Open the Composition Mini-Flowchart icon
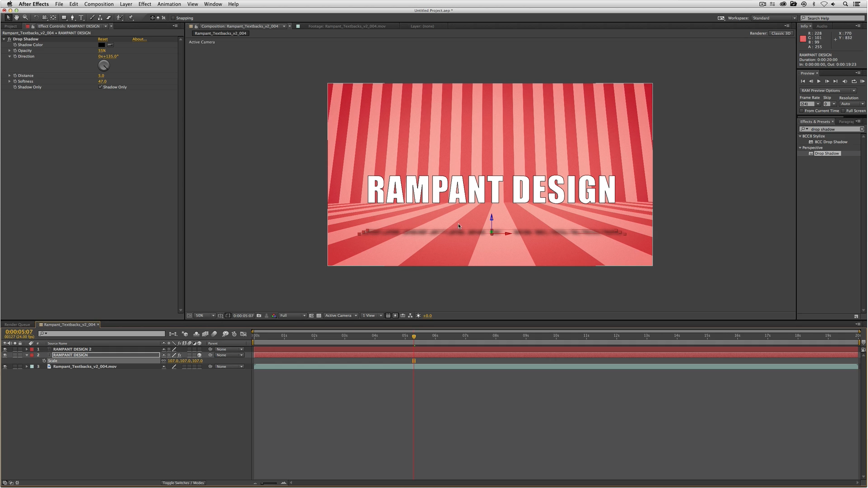Screen dimensions: 868x488 tap(173, 334)
